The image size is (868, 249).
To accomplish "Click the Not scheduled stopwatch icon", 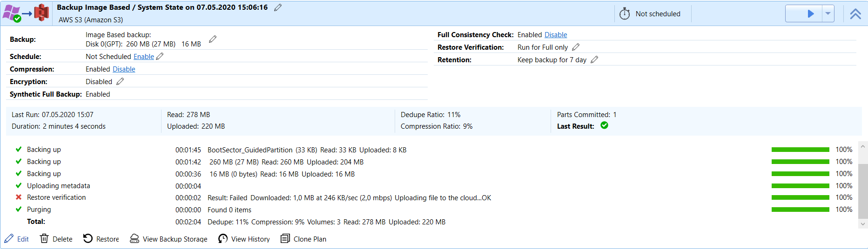I will [x=625, y=14].
